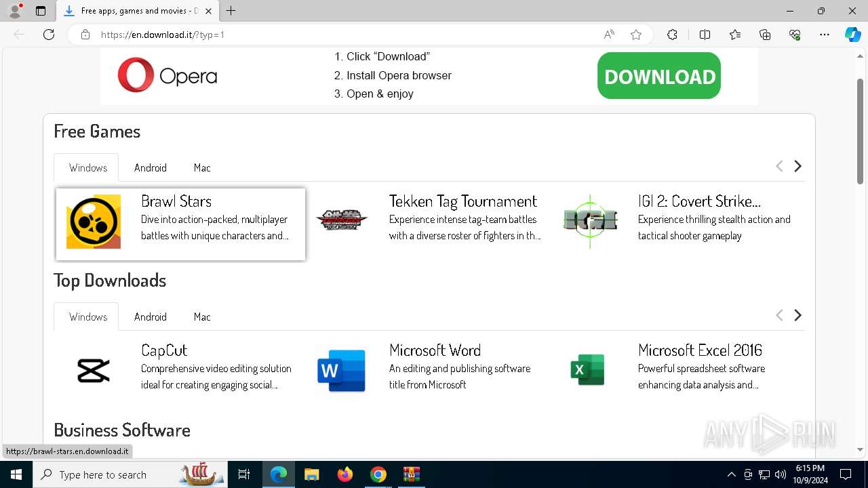Select Android tab under Free Games
Screen dimensions: 868x488
tap(151, 167)
